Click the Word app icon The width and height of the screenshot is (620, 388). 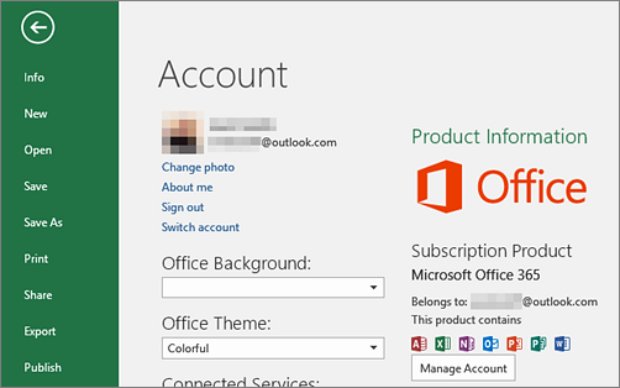[562, 344]
